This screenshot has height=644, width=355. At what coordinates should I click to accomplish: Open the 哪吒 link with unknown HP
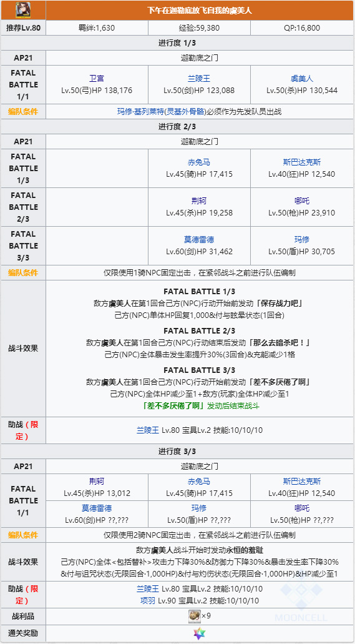click(301, 508)
